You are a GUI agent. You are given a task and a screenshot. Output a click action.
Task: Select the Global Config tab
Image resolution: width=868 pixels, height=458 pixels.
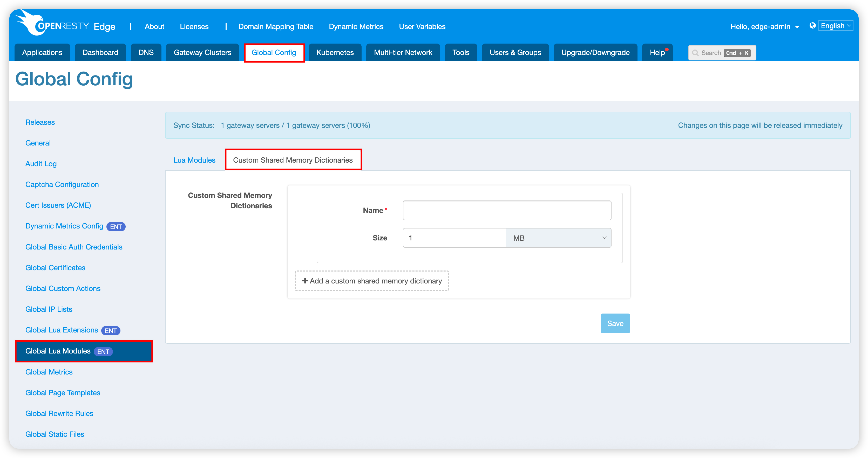click(274, 53)
